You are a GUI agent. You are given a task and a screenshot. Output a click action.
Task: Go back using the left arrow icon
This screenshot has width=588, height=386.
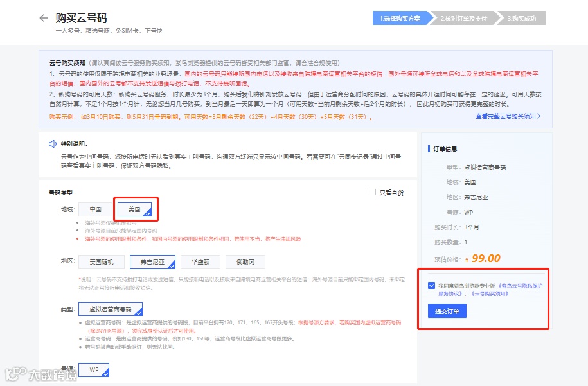click(45, 19)
